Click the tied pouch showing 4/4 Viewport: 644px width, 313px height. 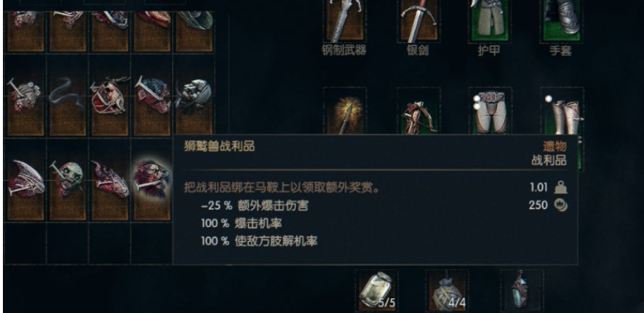[x=448, y=290]
